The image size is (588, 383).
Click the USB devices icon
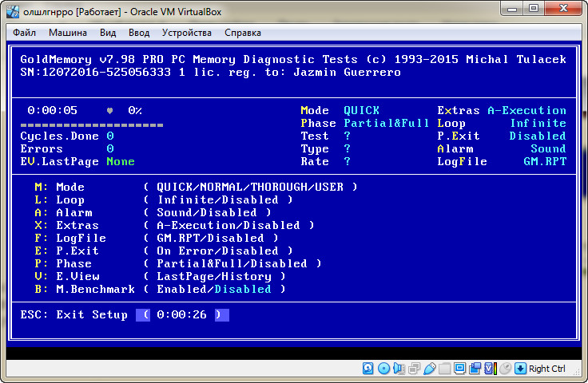click(x=429, y=369)
